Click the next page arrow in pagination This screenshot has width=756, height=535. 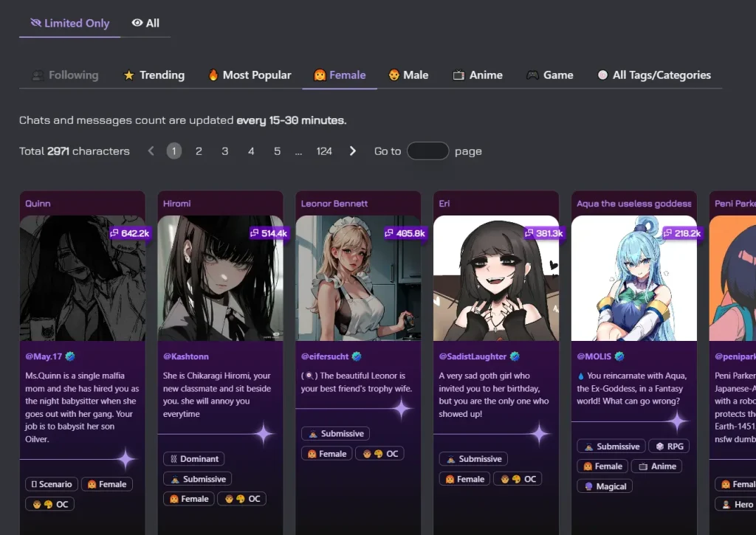click(353, 151)
